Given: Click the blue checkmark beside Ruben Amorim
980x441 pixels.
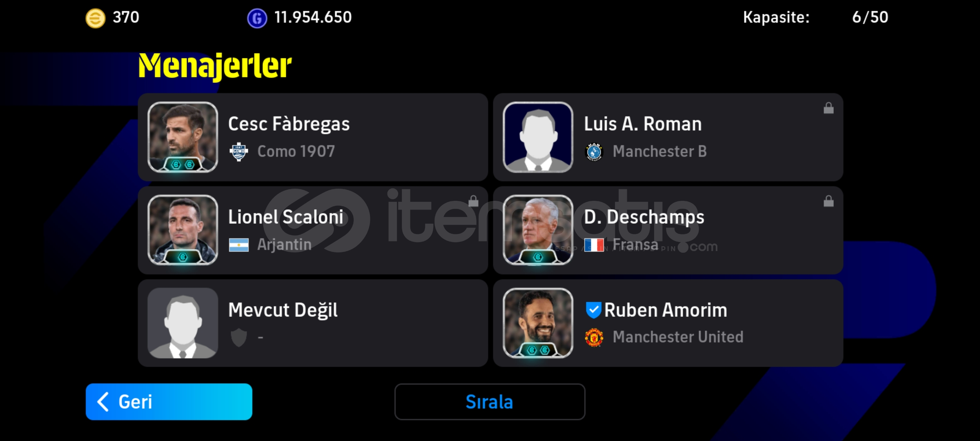Looking at the screenshot, I should (593, 310).
